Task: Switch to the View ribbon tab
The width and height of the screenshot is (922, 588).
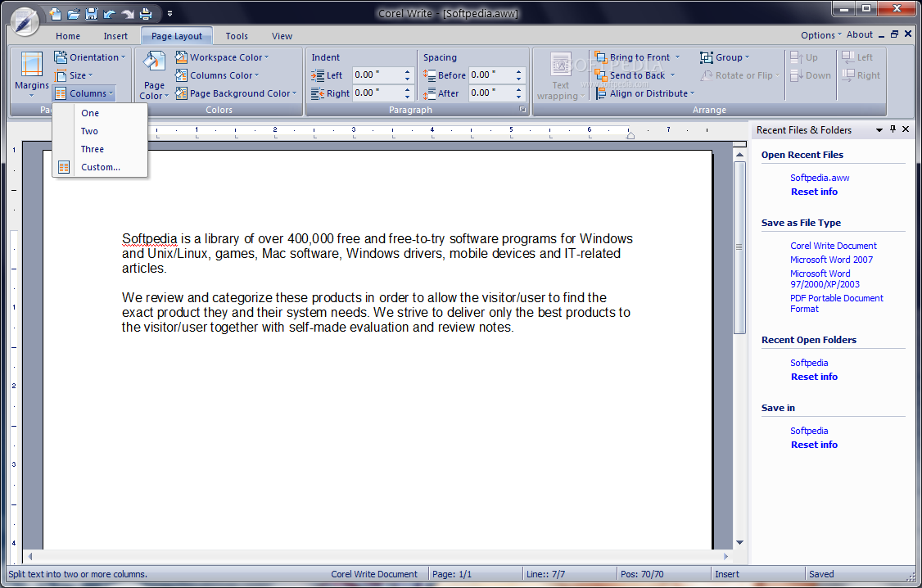Action: pos(282,36)
